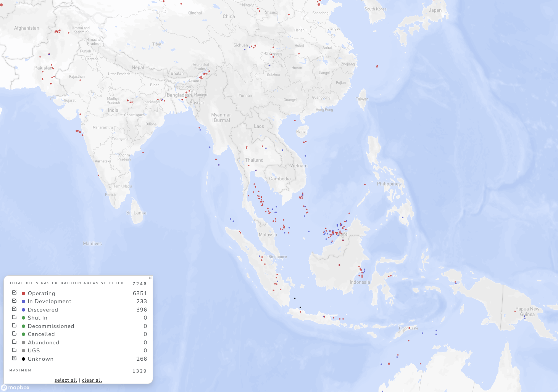Click the maximum value 1329
This screenshot has width=558, height=392.
click(x=140, y=371)
